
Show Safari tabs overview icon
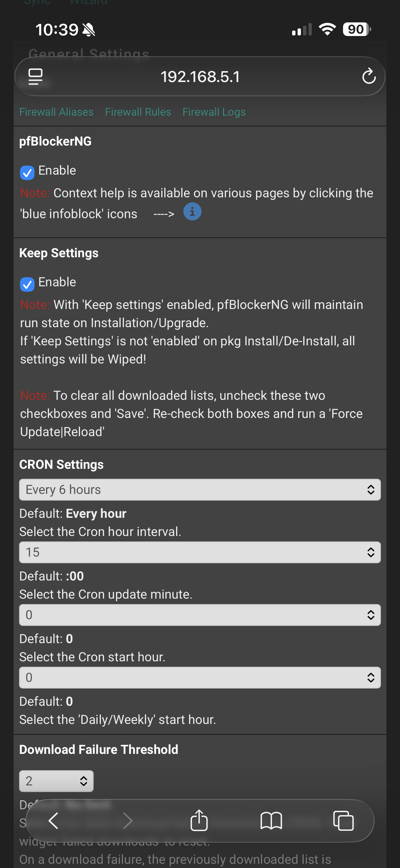(x=343, y=820)
